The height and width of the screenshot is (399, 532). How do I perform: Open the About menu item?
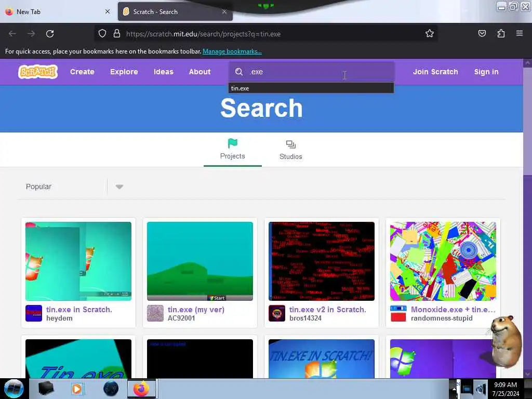200,72
